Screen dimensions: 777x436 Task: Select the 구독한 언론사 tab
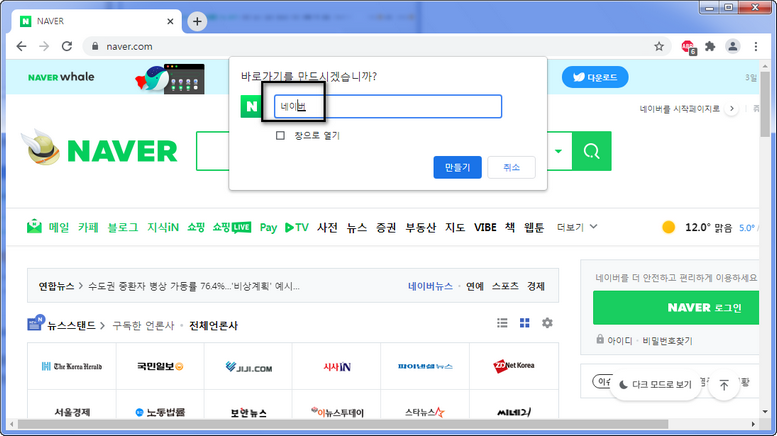coord(143,326)
